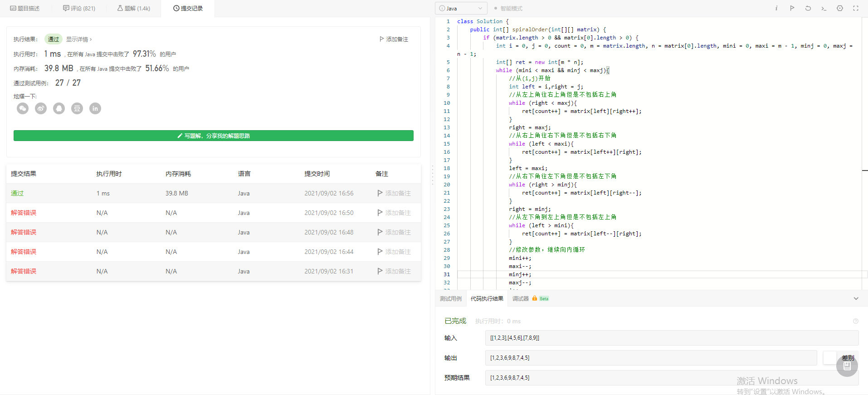This screenshot has height=395, width=868.
Task: Click the 51.66% memory percentile
Action: pyautogui.click(x=157, y=68)
